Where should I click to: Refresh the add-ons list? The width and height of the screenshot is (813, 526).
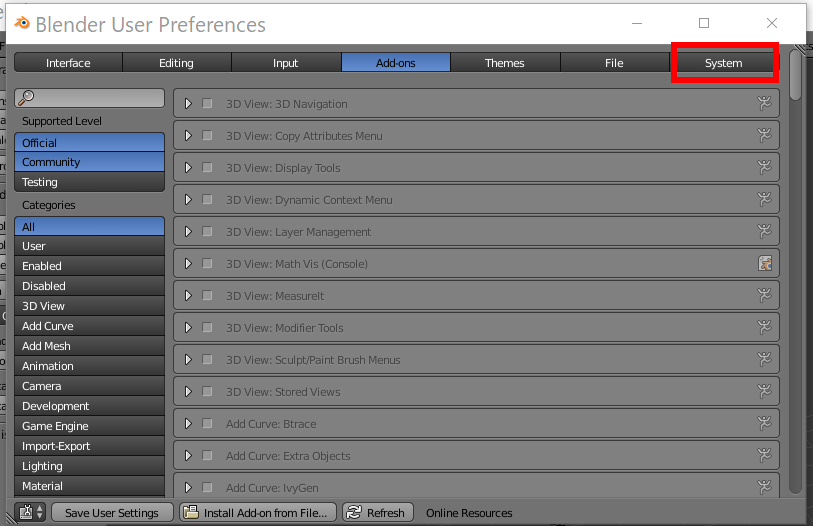[x=378, y=513]
